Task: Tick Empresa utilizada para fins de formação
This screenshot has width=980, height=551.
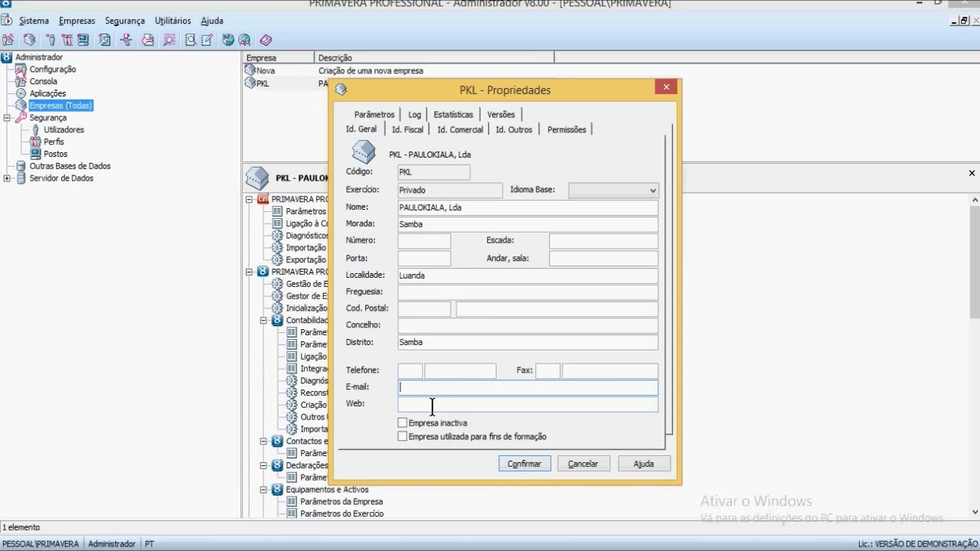Action: tap(403, 436)
